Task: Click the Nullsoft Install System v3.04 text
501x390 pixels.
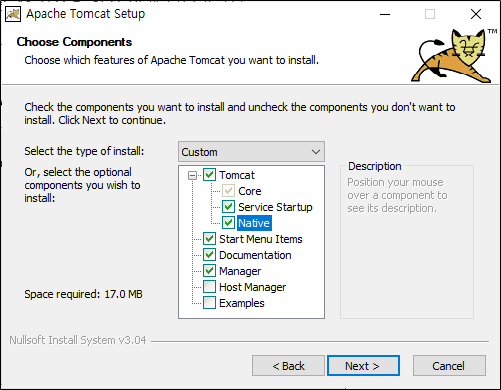Action: (x=78, y=340)
